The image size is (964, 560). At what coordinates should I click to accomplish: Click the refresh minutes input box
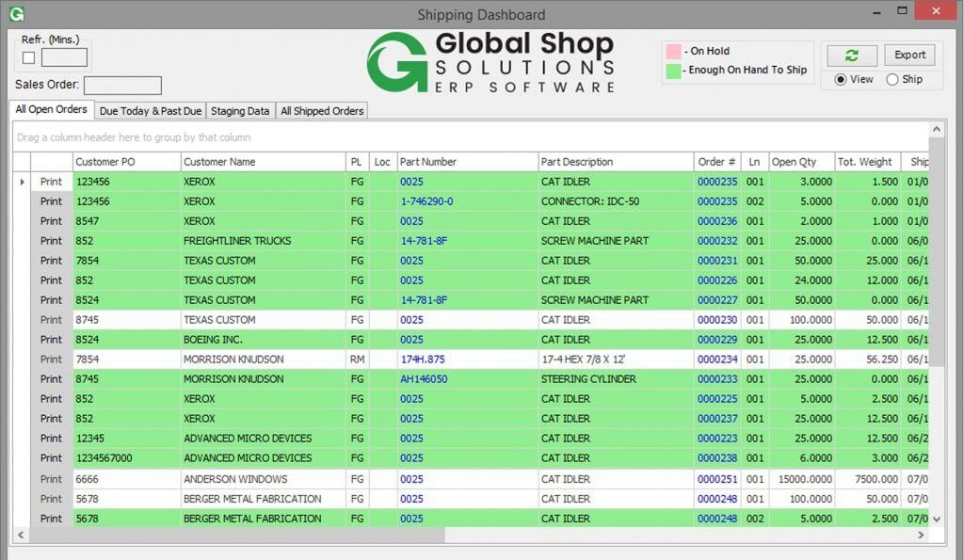[x=64, y=57]
